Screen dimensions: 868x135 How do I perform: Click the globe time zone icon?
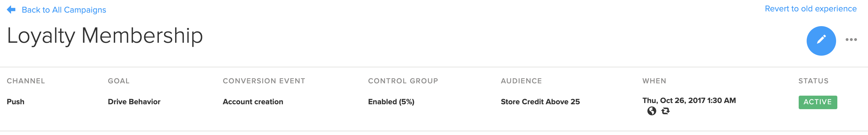point(652,111)
